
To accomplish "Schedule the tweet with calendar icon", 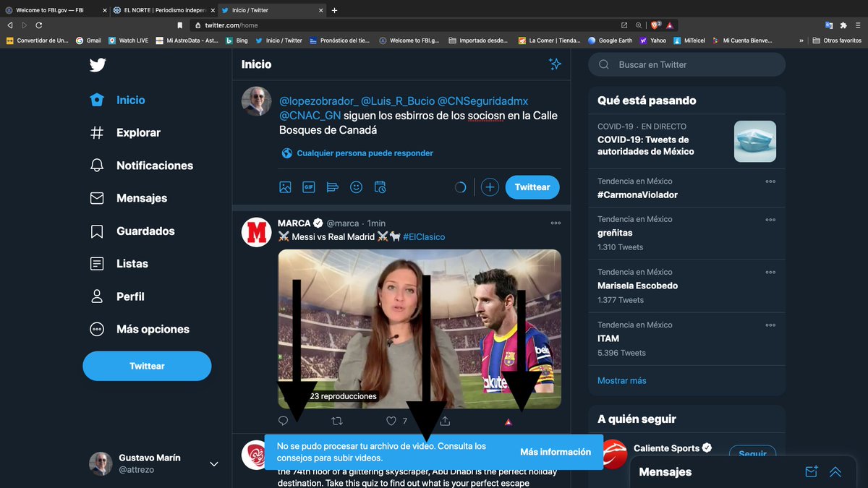I will tap(380, 187).
